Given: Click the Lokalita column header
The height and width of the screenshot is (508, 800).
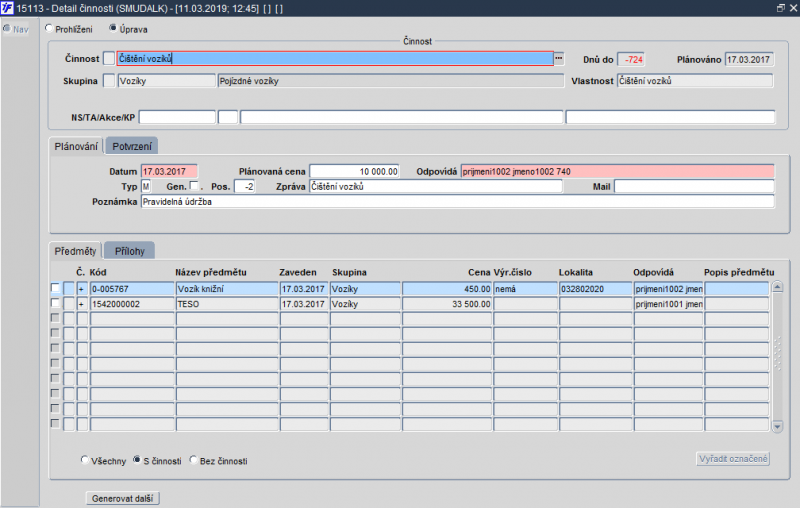Looking at the screenshot, I should pyautogui.click(x=576, y=272).
